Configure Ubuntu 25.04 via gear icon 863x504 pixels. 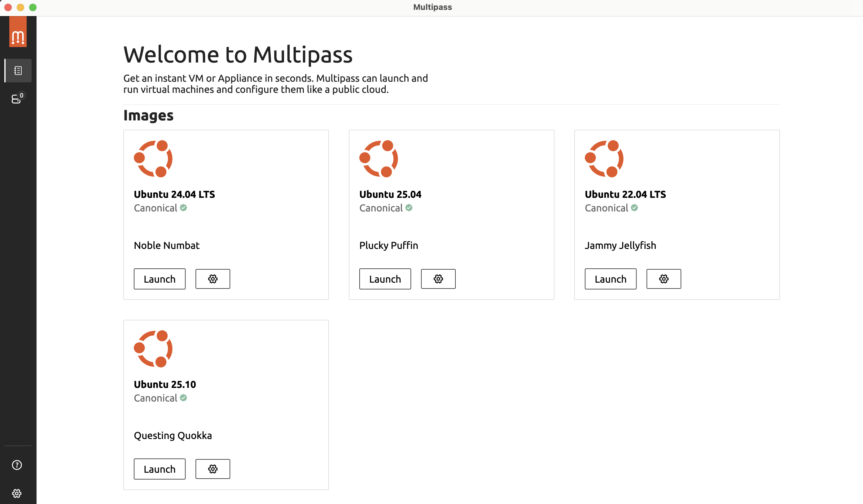tap(438, 279)
